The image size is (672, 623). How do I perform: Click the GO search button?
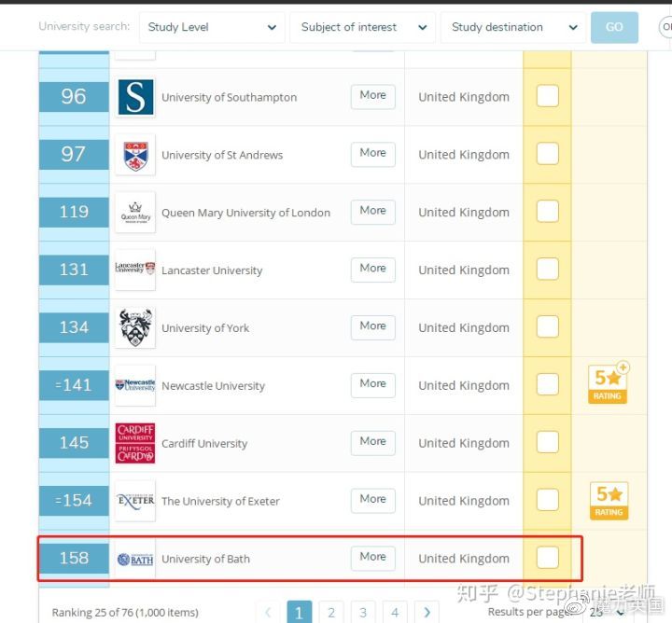click(614, 27)
